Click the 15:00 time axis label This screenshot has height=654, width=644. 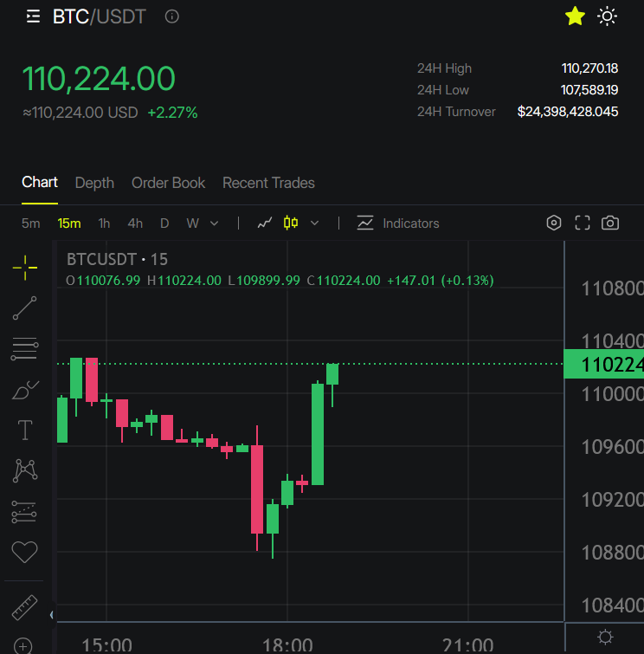click(x=106, y=644)
